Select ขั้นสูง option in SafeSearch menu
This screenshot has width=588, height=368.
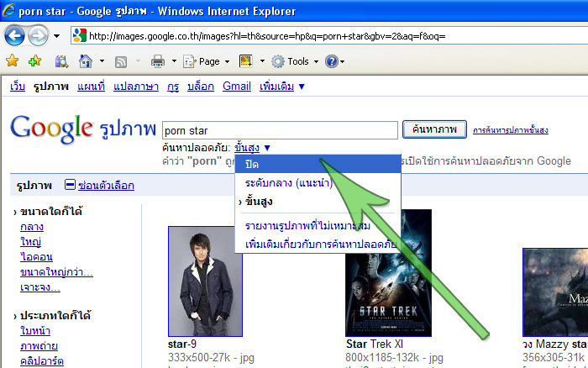click(259, 202)
